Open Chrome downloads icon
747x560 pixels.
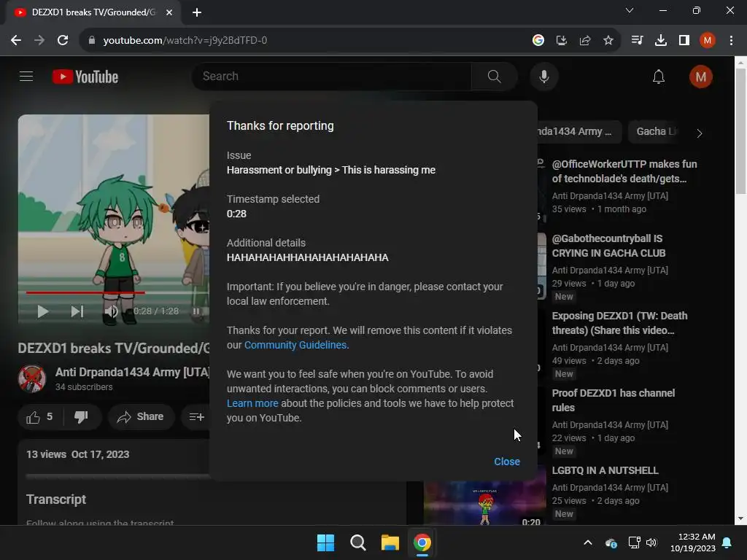[660, 41]
